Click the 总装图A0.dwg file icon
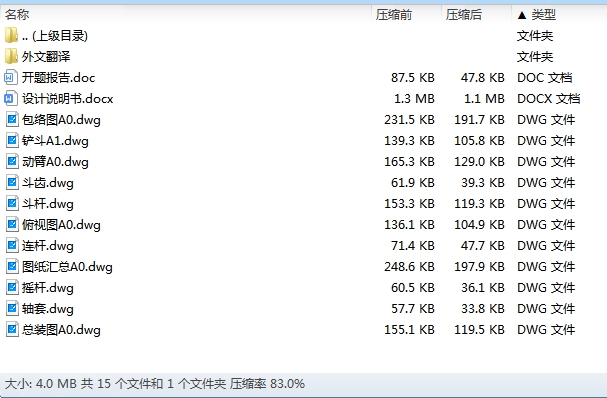 coord(12,329)
